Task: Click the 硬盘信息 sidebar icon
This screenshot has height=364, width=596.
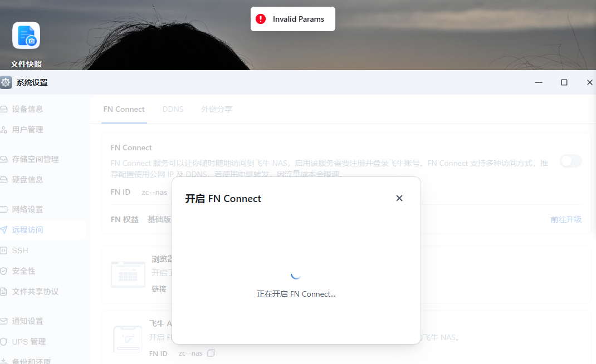Action: [x=3, y=180]
